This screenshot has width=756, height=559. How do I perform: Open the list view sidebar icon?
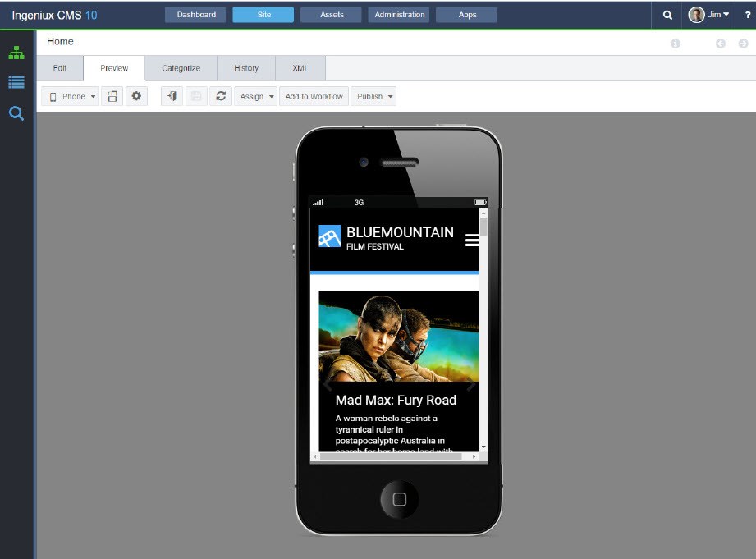[16, 82]
